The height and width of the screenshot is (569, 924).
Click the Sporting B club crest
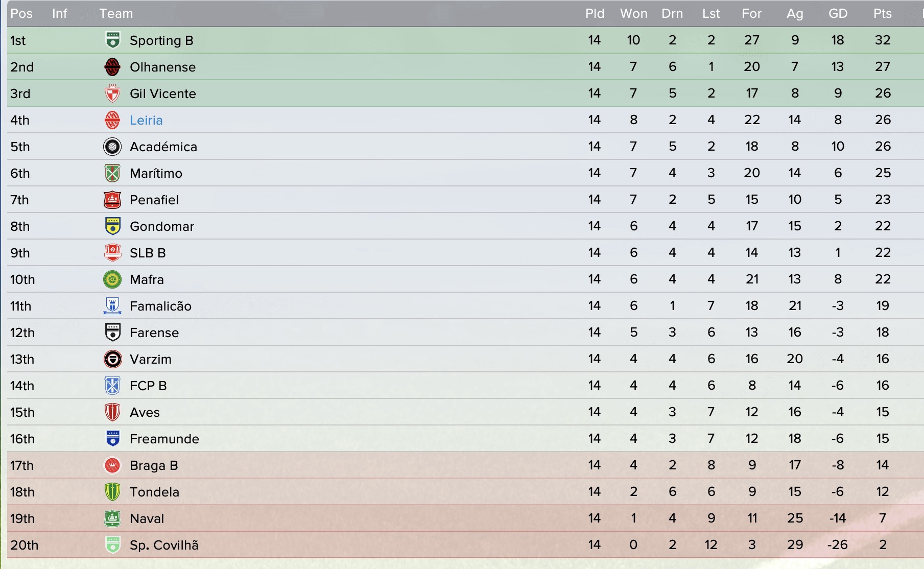pyautogui.click(x=112, y=40)
